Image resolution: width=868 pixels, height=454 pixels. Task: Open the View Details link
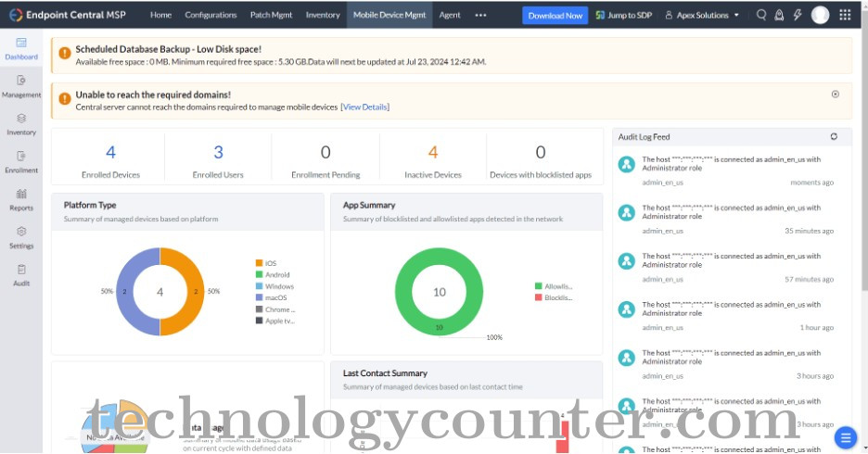pyautogui.click(x=364, y=107)
